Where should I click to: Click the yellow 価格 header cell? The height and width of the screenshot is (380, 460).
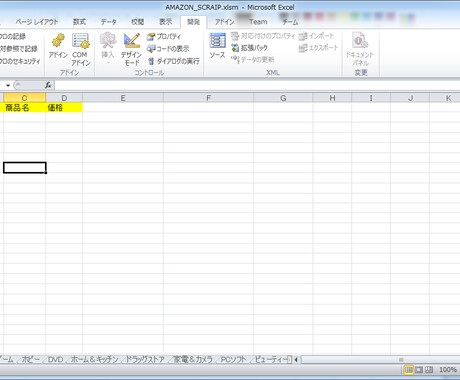tap(64, 107)
